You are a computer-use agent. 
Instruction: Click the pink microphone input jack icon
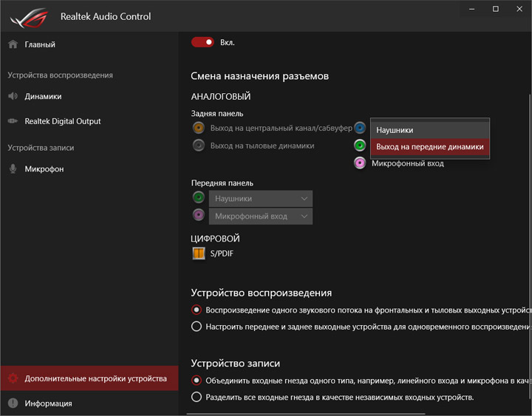click(x=360, y=163)
